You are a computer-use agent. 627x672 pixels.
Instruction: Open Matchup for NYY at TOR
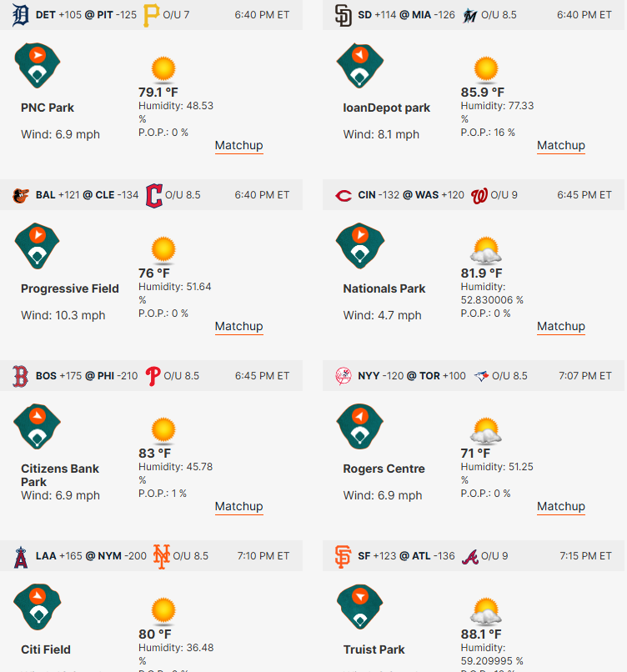coord(561,506)
